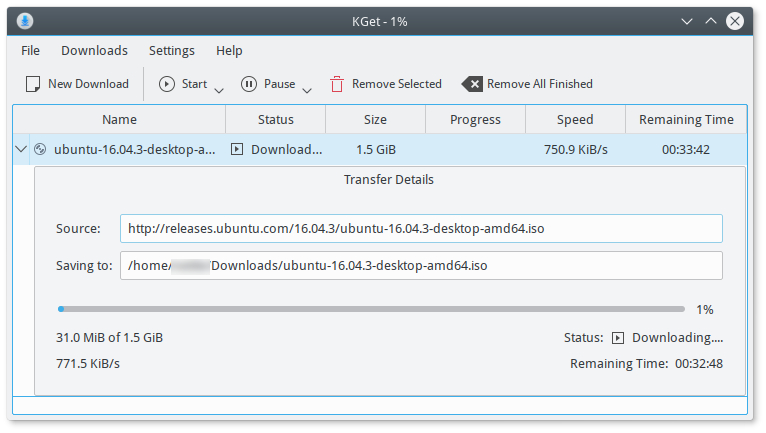The image size is (766, 433).
Task: Click the globe icon beside ubuntu transfer
Action: pyautogui.click(x=40, y=150)
